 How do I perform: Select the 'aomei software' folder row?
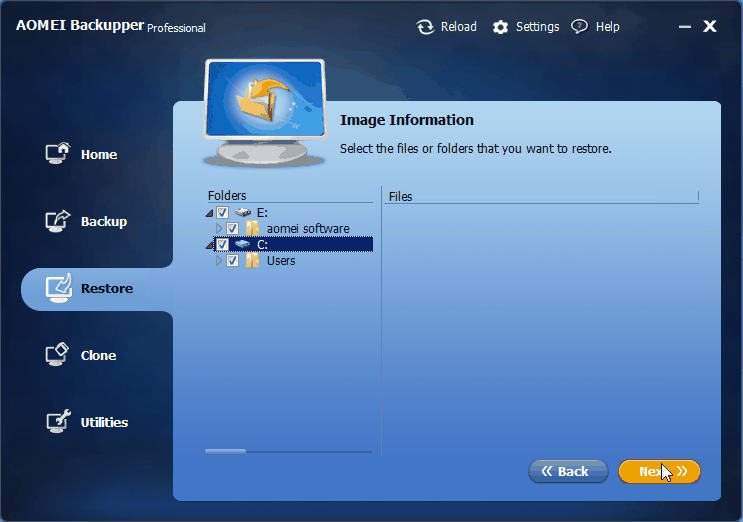point(308,228)
